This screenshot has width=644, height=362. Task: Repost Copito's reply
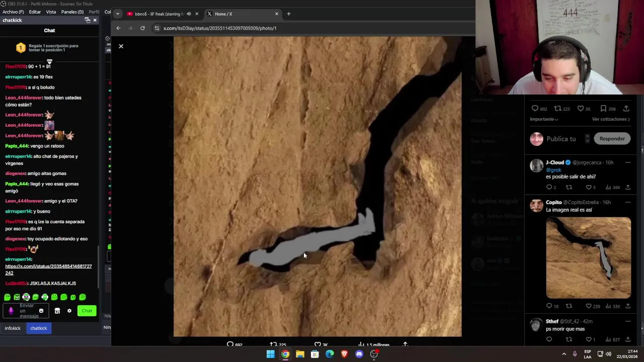tap(569, 306)
